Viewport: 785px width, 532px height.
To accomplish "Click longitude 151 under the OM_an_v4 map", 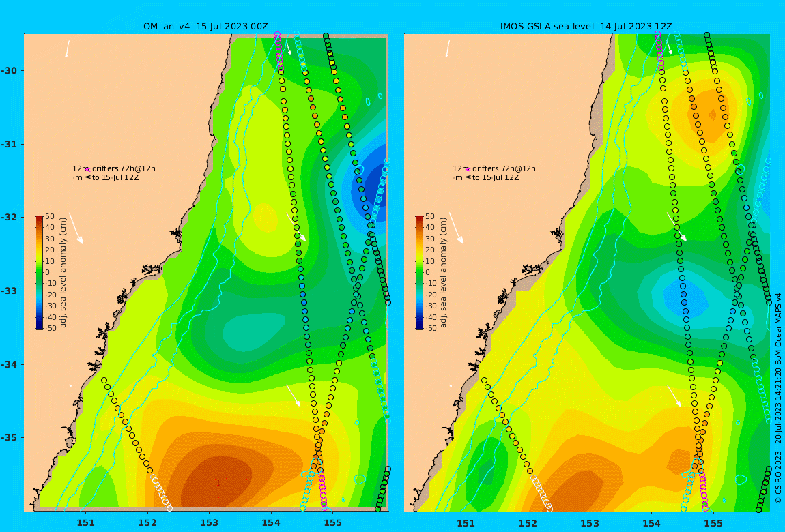I will (85, 522).
